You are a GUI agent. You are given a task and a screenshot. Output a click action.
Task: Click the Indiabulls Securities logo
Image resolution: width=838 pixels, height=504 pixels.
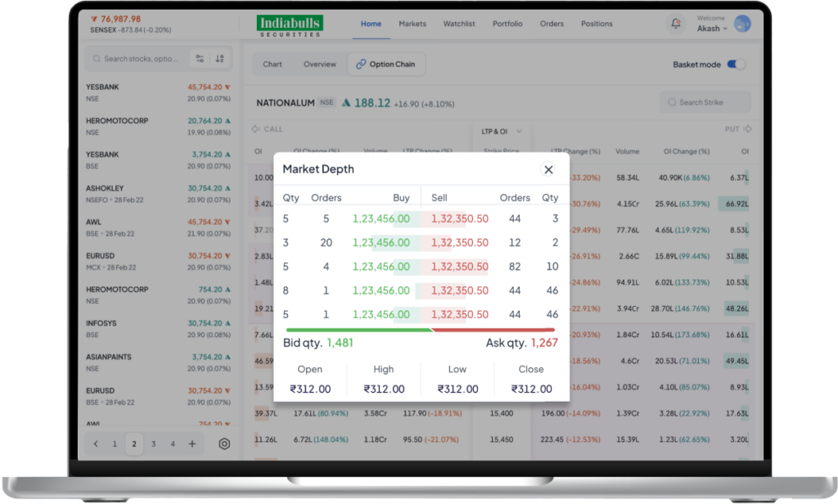(x=290, y=25)
